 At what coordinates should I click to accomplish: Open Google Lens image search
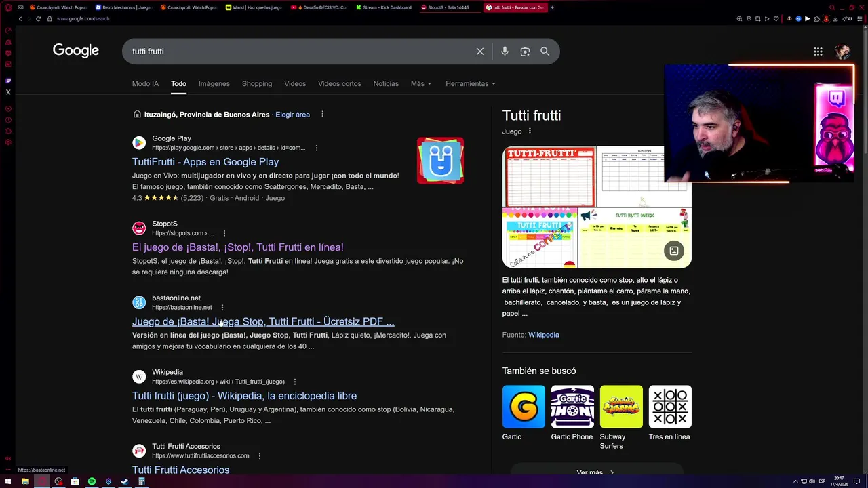tap(525, 52)
